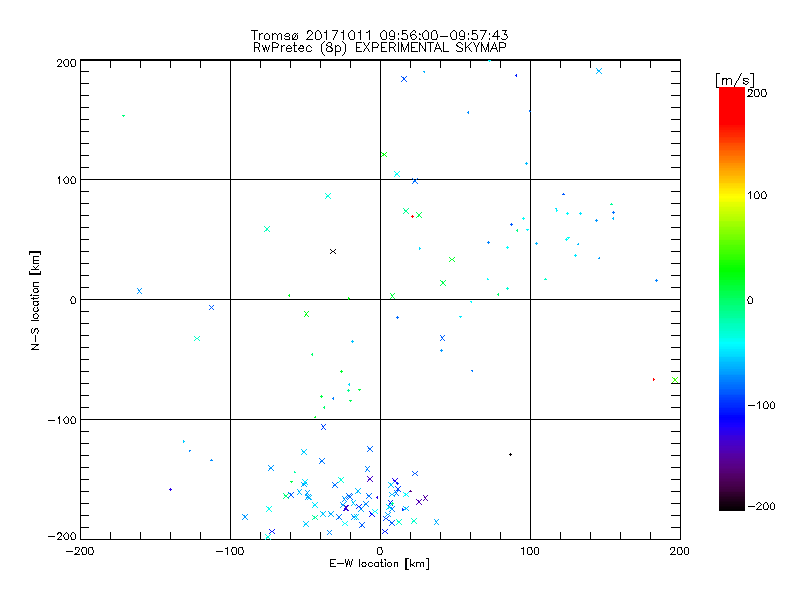The image size is (800, 600).
Task: Click the black X marker near E-W -30, N-S 40
Action: coord(333,252)
